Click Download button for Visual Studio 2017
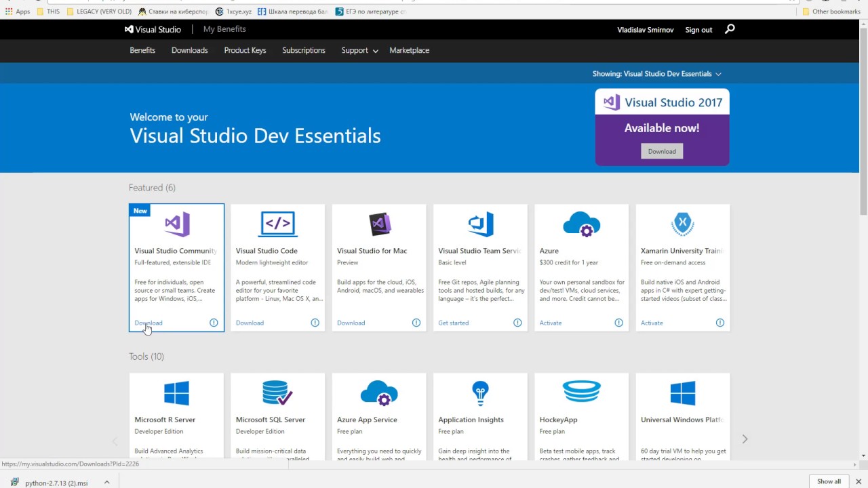The width and height of the screenshot is (868, 488). pos(662,151)
